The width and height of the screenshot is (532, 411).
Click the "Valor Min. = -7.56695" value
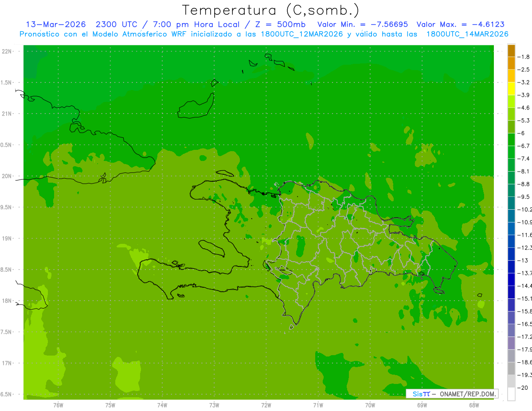tap(363, 24)
